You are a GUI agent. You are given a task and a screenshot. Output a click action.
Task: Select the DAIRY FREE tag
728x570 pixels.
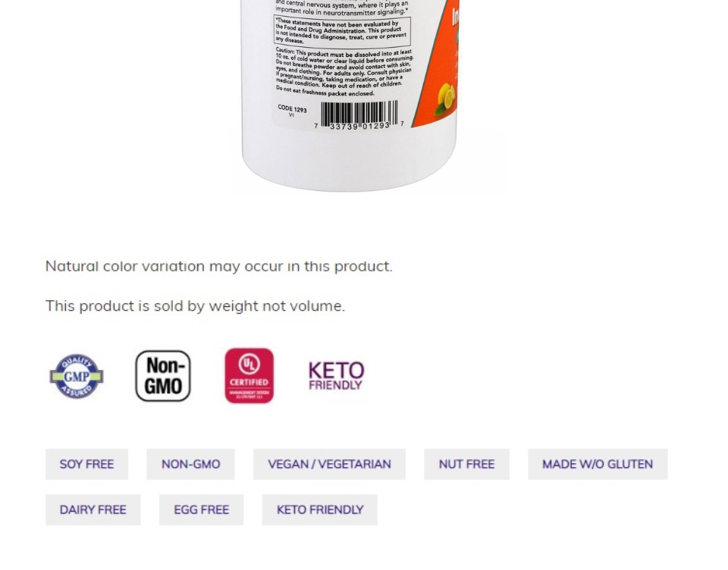(x=93, y=509)
